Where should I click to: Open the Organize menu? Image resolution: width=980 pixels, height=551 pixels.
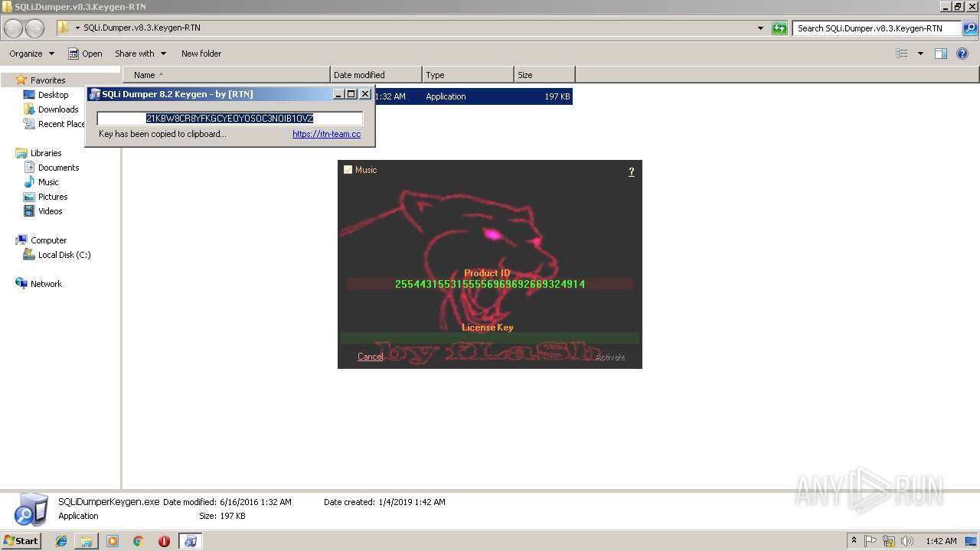(x=31, y=54)
